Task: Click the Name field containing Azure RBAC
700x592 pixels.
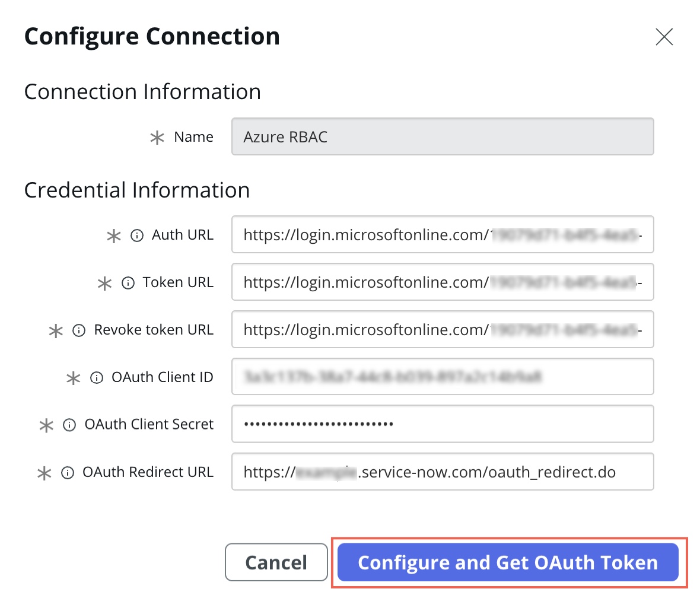Action: pyautogui.click(x=443, y=136)
